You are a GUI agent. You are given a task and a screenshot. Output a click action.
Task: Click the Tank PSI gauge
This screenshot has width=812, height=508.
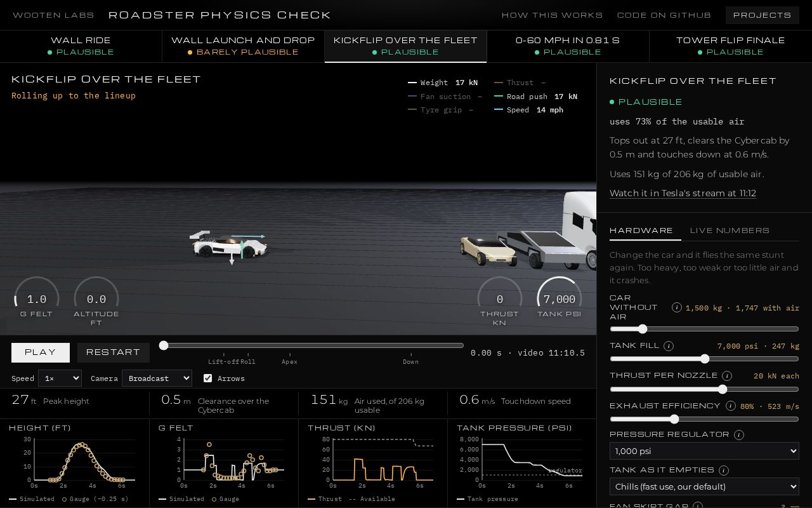[x=560, y=298]
